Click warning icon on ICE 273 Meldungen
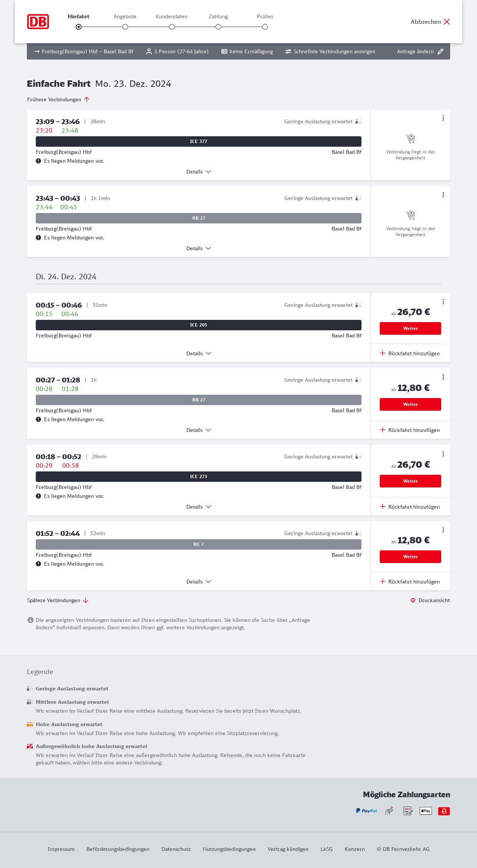Image resolution: width=477 pixels, height=868 pixels. point(38,496)
